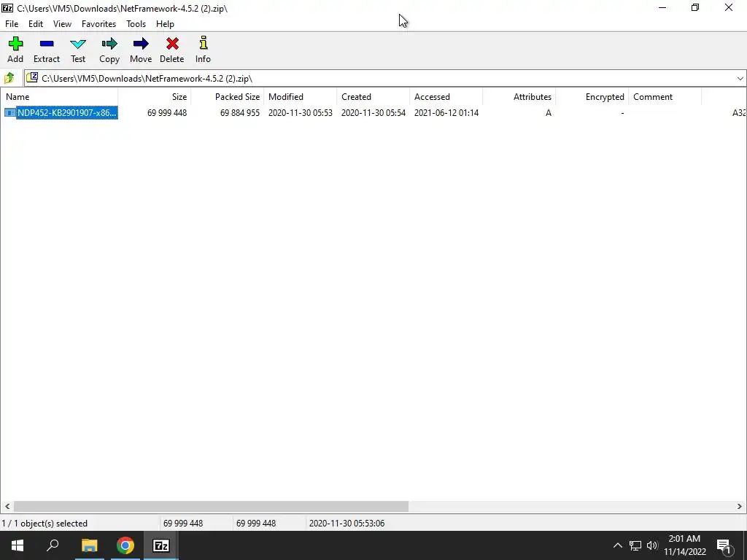Image resolution: width=747 pixels, height=560 pixels.
Task: Expand the address path dropdown
Action: click(740, 79)
